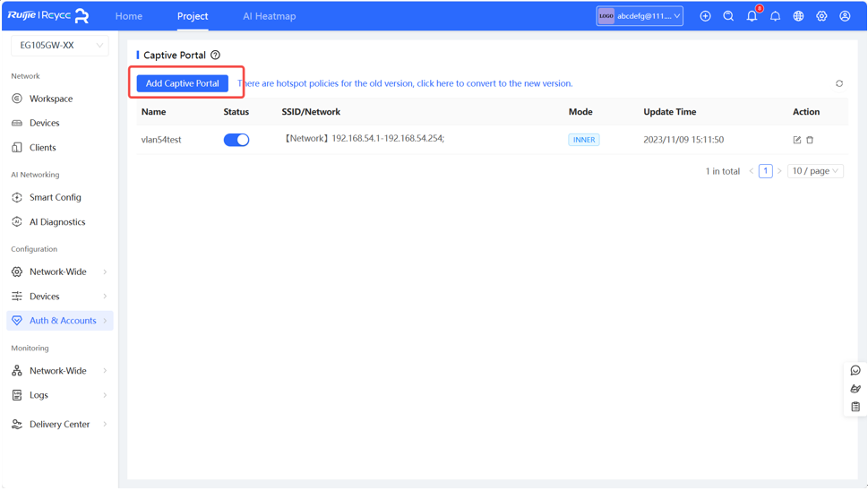
Task: Click the previous page arrow
Action: [x=752, y=171]
